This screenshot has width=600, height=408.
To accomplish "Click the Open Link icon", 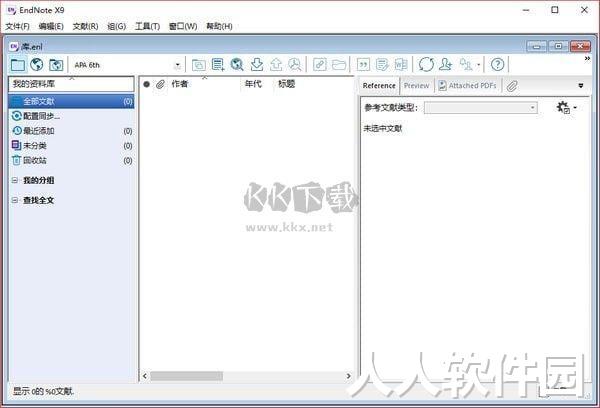I will pyautogui.click(x=320, y=65).
